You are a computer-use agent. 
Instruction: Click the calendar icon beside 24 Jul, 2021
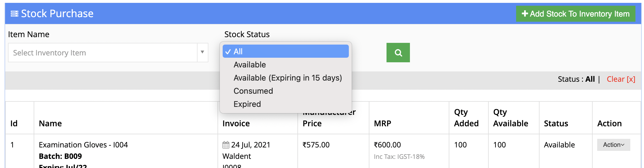226,145
